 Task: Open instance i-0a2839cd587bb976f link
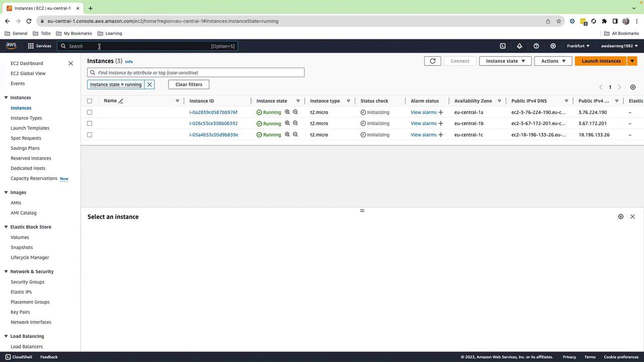[213, 112]
